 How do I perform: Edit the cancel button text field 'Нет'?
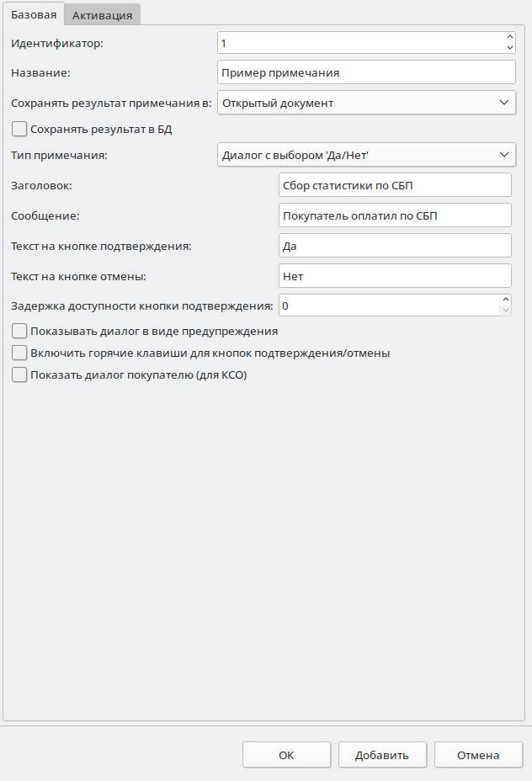pyautogui.click(x=394, y=276)
